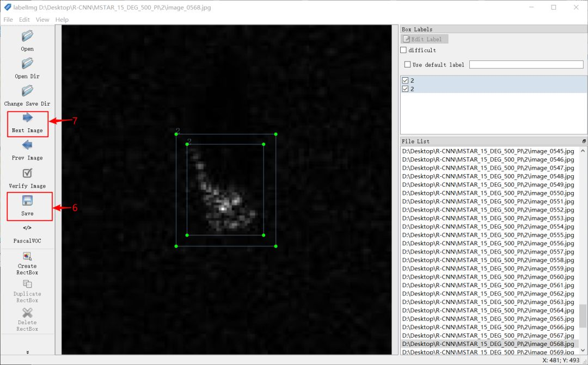This screenshot has height=365, width=588.
Task: Click the labelImg app icon in title bar
Action: [8, 7]
